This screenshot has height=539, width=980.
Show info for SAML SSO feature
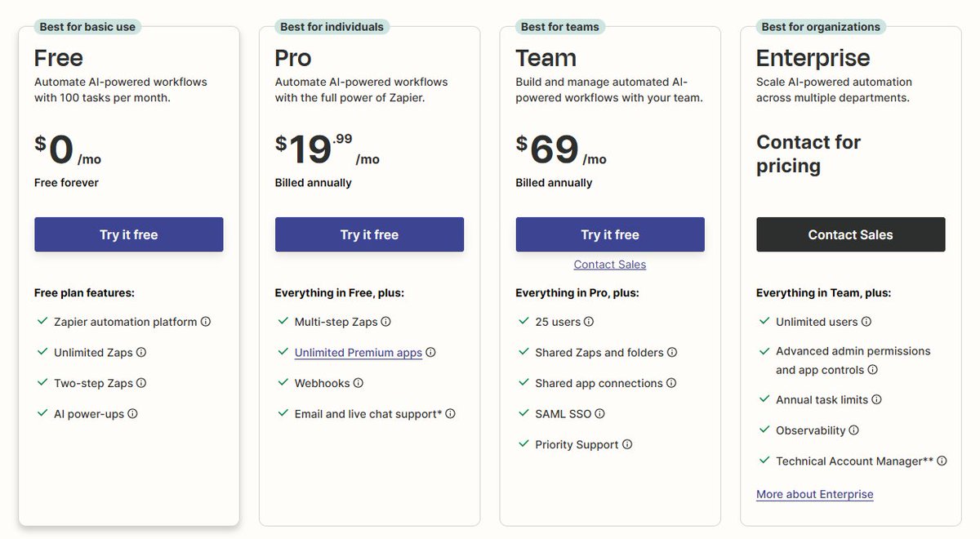(x=599, y=414)
